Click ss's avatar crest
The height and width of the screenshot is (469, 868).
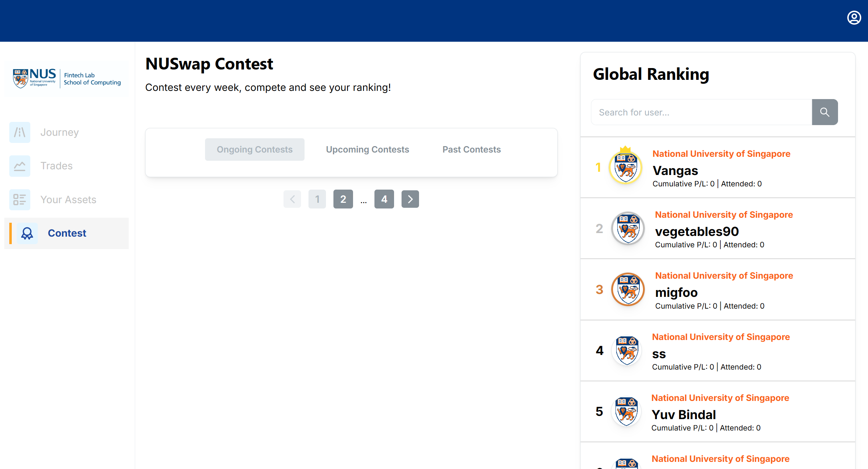[x=627, y=351]
